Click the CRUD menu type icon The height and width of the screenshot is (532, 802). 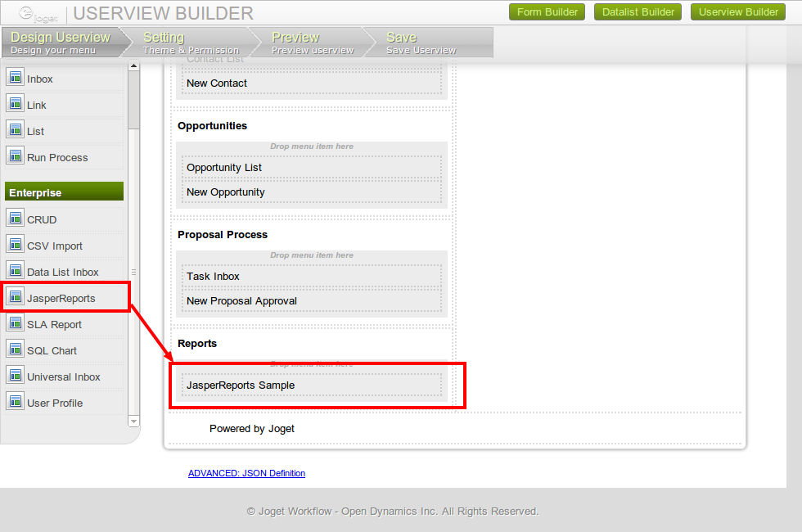pyautogui.click(x=16, y=219)
